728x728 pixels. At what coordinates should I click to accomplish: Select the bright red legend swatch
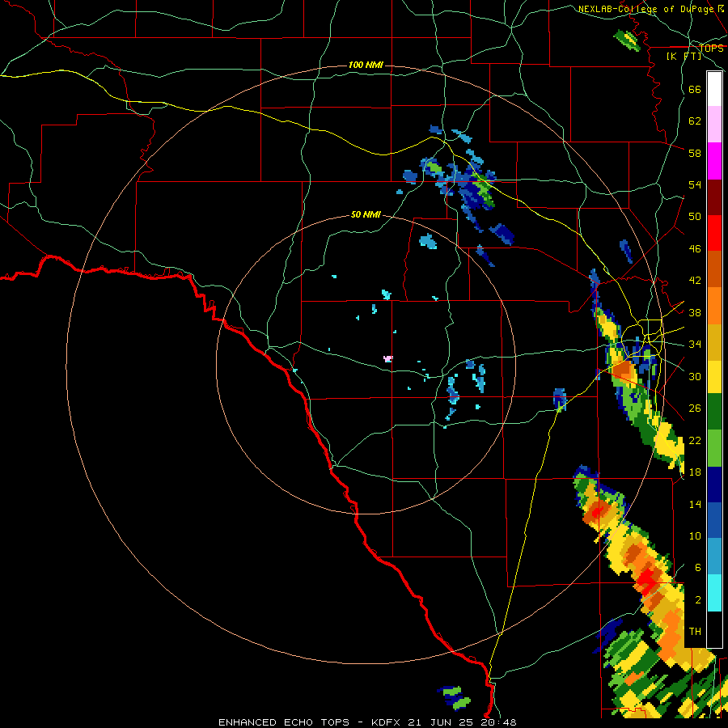(714, 233)
